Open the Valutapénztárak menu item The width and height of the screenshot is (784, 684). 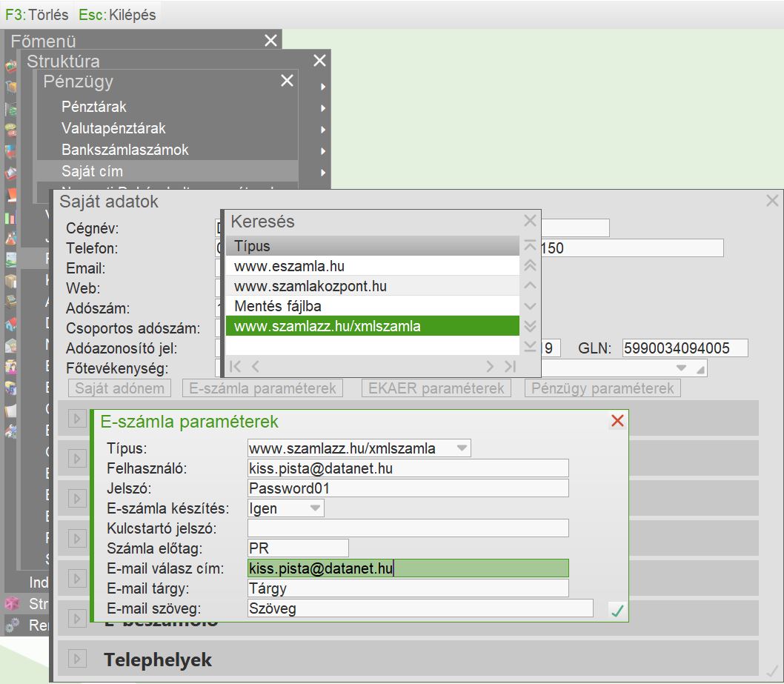click(x=113, y=128)
